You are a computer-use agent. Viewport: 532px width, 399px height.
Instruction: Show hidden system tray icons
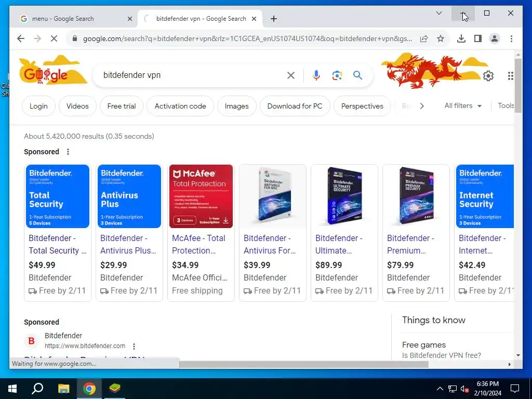click(440, 389)
